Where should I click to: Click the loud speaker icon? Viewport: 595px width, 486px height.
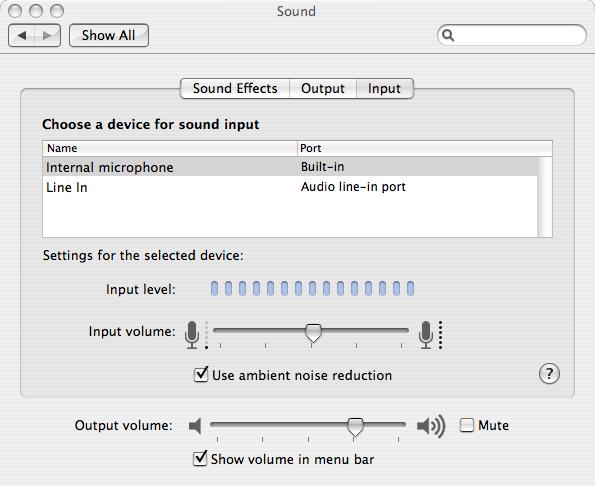[x=431, y=426]
